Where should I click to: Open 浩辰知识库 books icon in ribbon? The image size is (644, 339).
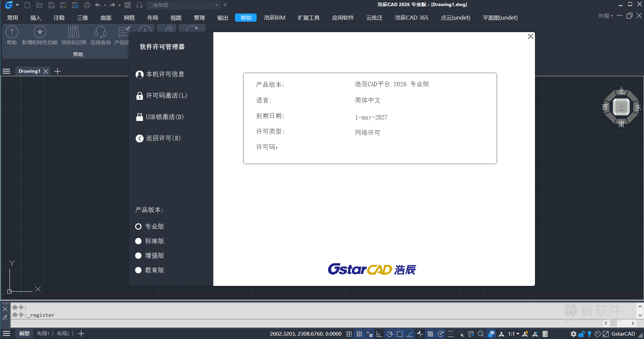tap(73, 32)
